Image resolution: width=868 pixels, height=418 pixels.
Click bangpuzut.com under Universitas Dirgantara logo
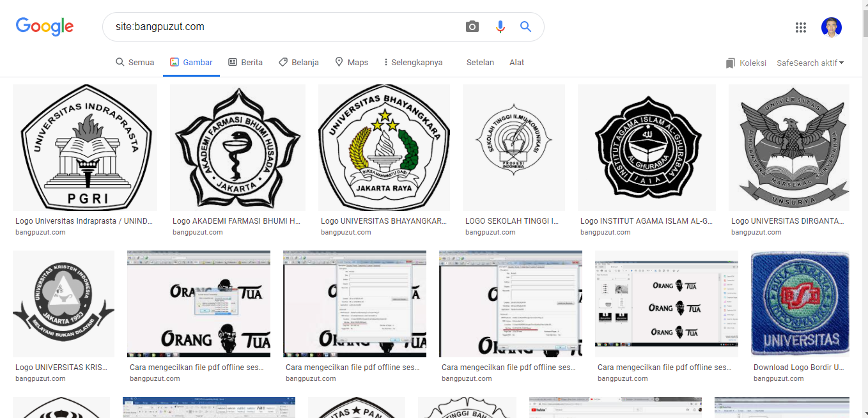click(756, 232)
